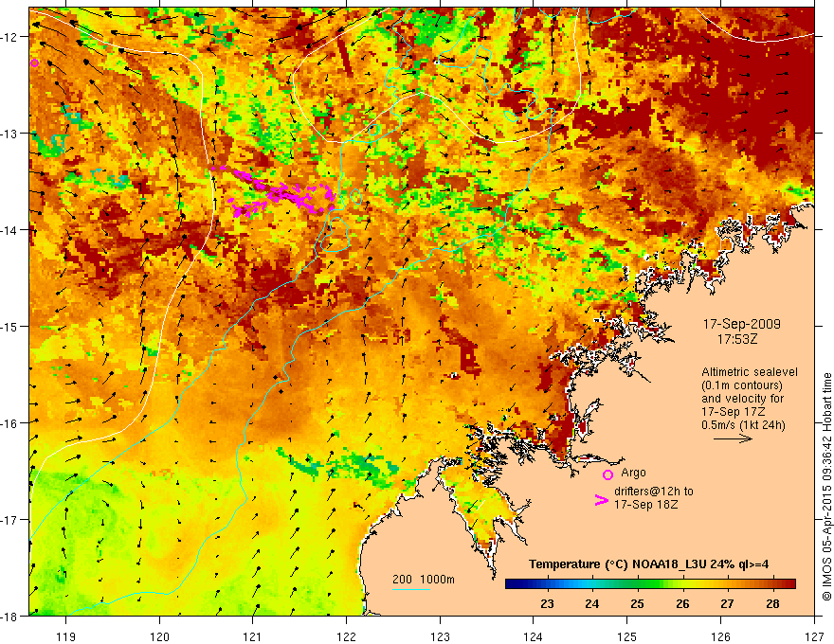Click the temperature color bar at 23
This screenshot has height=644, width=834.
[547, 584]
